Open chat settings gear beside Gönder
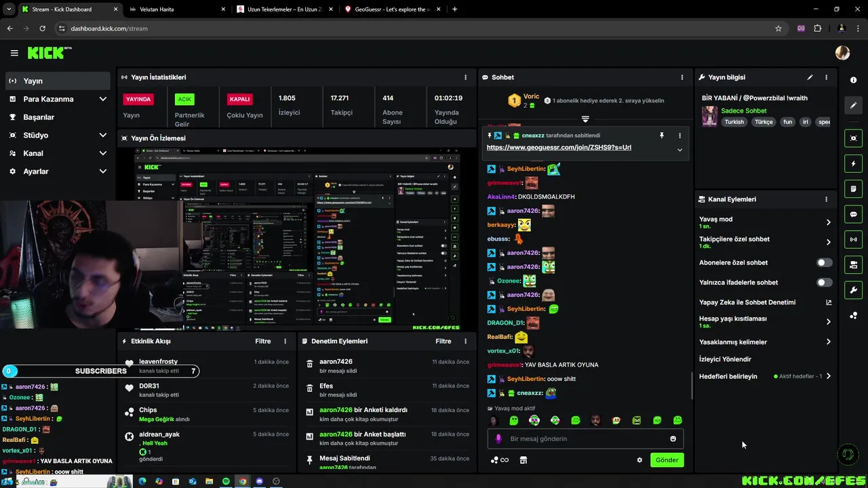Screen dimensions: 868x488 coord(639,460)
